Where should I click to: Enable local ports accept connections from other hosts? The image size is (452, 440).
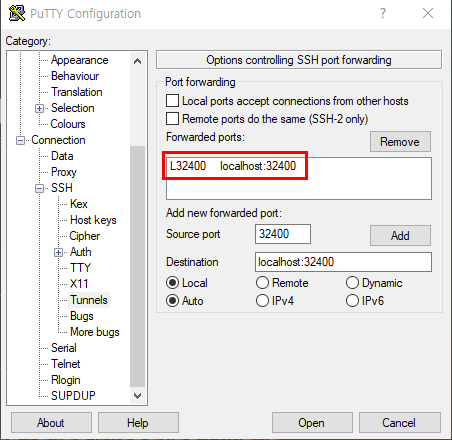172,101
